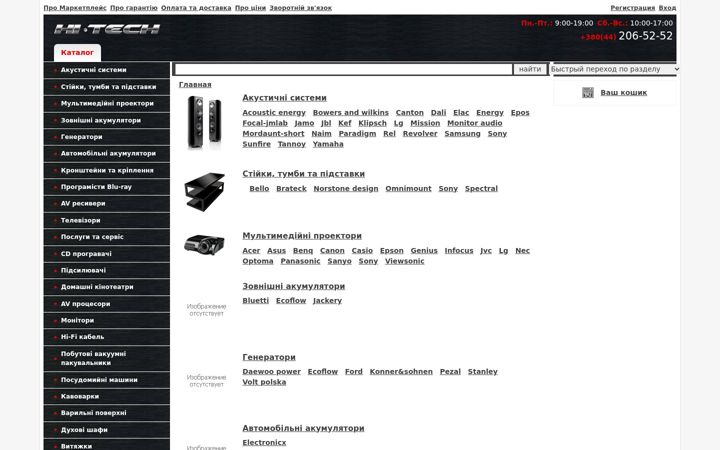The image size is (720, 450).
Task: Open Daewoo power brand link
Action: click(x=271, y=371)
